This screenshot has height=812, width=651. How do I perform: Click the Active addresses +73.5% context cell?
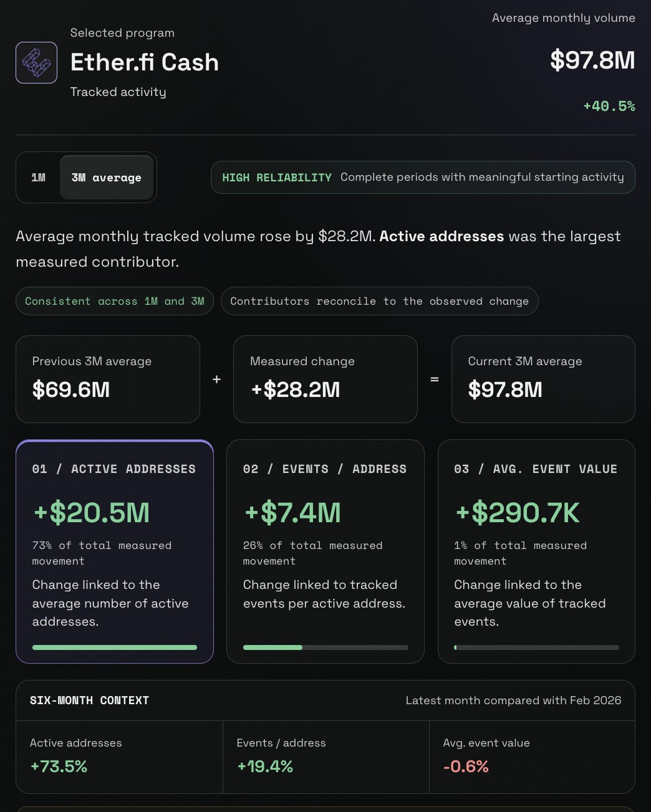tap(119, 757)
